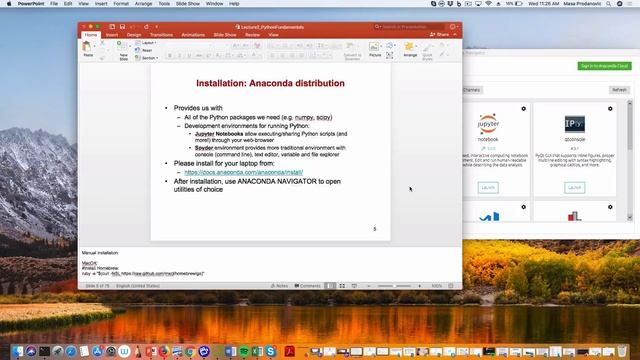Click the Search in Presentation field

[409, 27]
